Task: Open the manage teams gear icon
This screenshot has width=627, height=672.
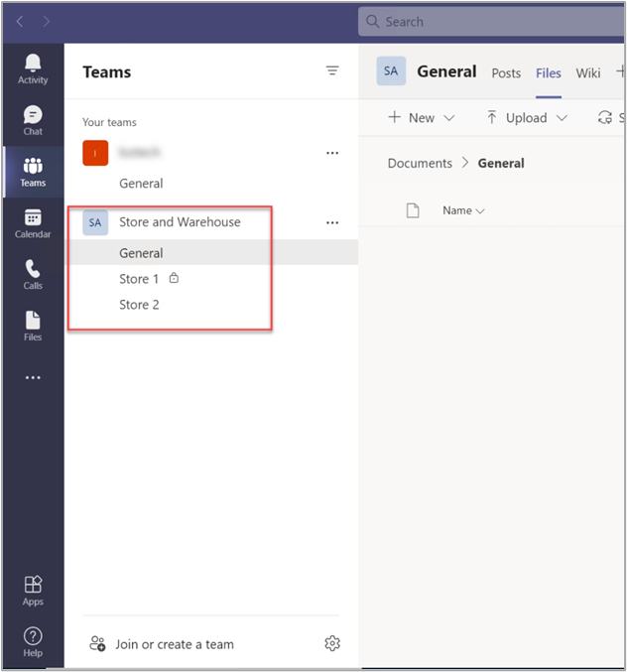Action: click(332, 643)
